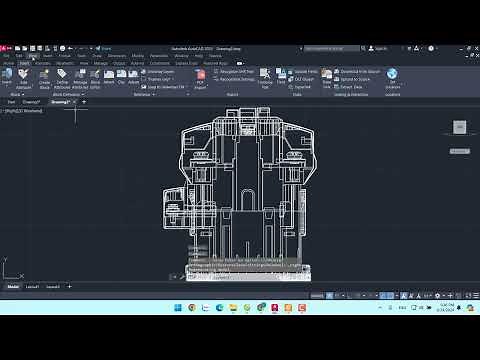
Task: Click the Field tool in Data panel
Action: (281, 76)
